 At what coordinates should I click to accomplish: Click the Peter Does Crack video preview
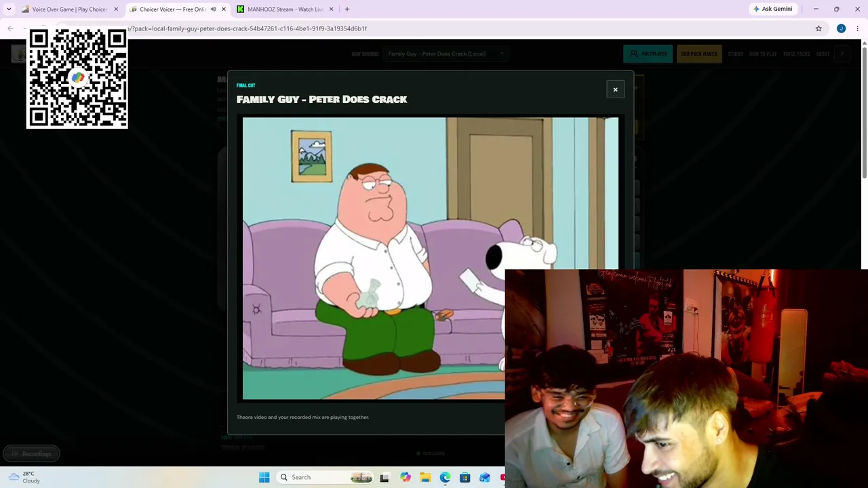click(x=430, y=258)
